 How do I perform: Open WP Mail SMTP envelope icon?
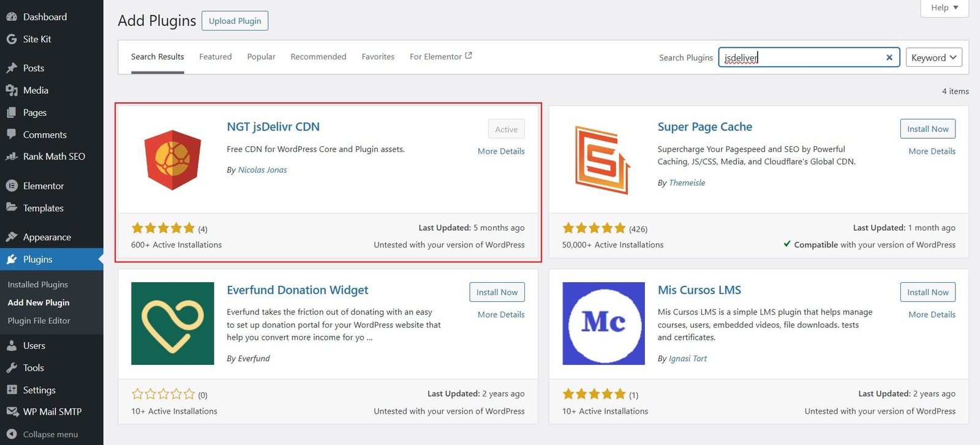point(11,412)
